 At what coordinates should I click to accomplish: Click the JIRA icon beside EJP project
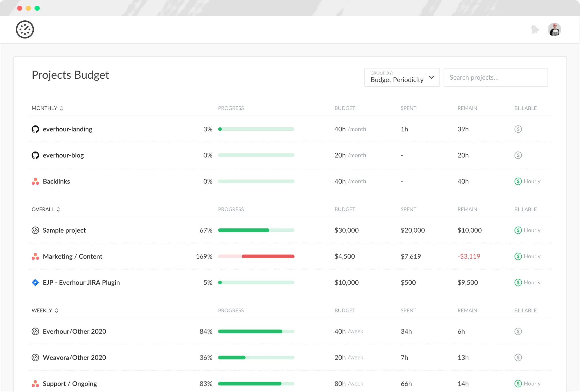click(35, 282)
